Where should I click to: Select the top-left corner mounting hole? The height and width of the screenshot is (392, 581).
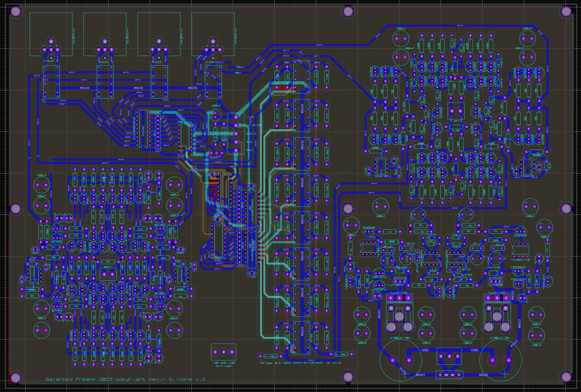pos(16,11)
